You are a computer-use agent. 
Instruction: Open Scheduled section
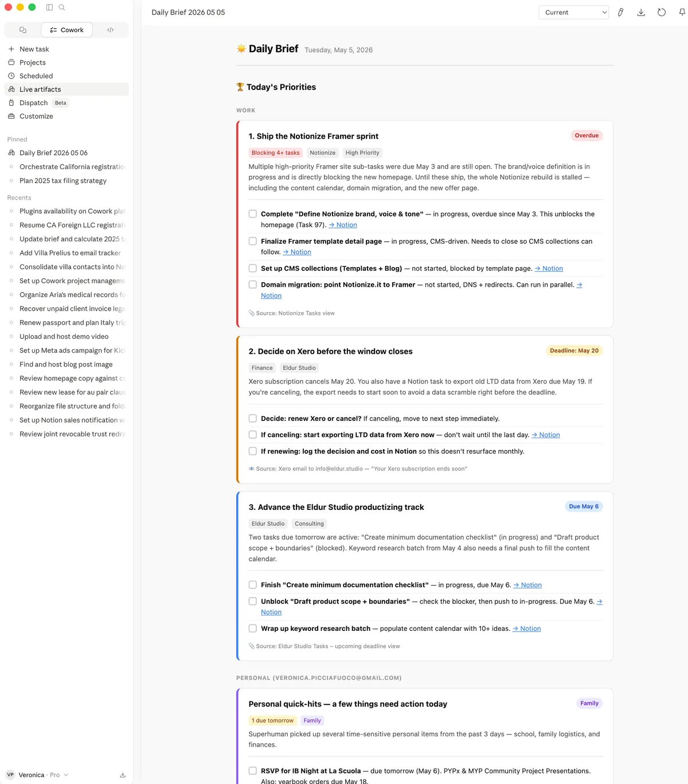coord(67,76)
